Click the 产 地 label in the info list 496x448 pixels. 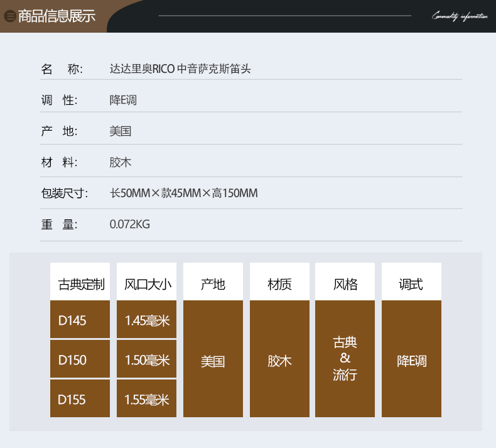point(59,131)
